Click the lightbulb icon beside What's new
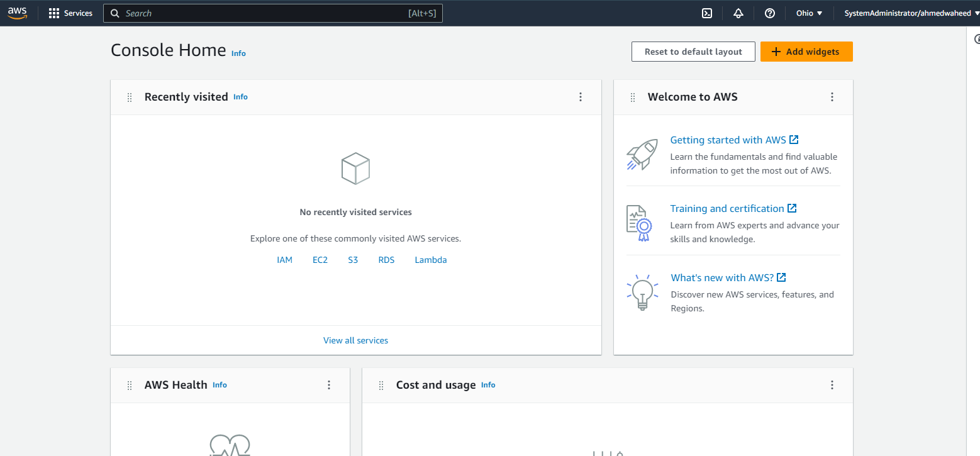This screenshot has height=456, width=980. (x=642, y=292)
